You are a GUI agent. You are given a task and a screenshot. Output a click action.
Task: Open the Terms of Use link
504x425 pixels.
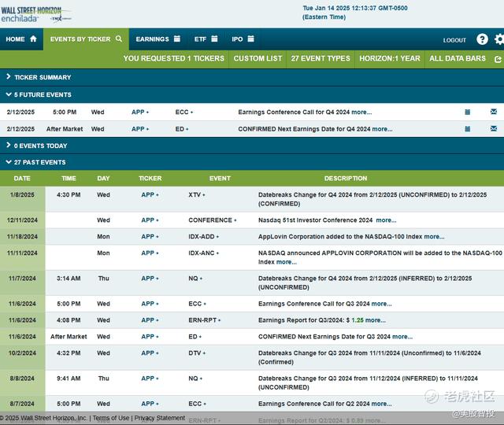pyautogui.click(x=111, y=418)
